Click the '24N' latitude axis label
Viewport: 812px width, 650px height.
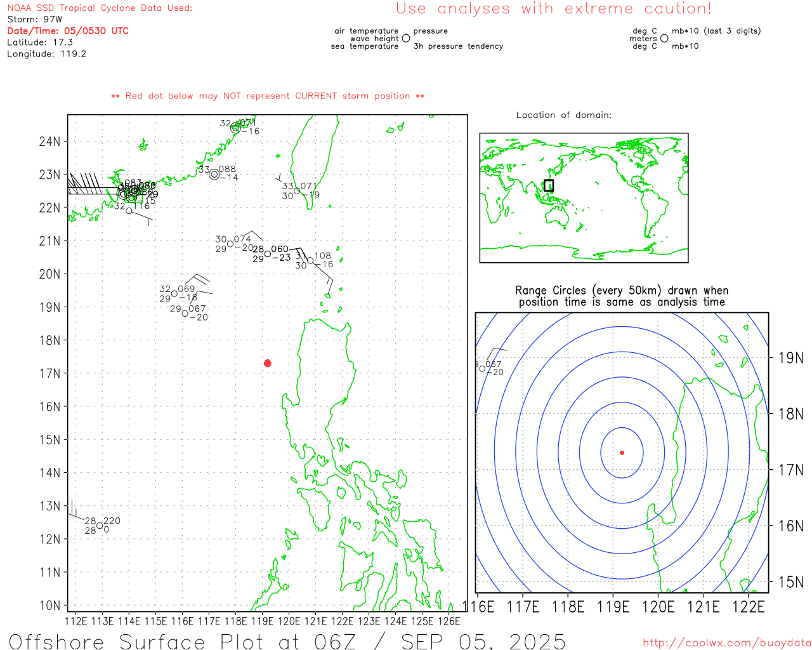click(49, 141)
